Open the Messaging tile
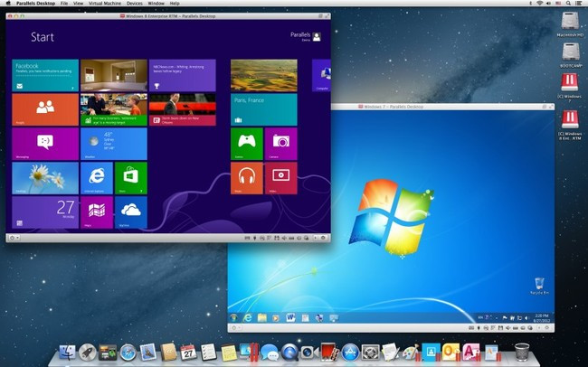Screen dimensions: 588x367 44,143
